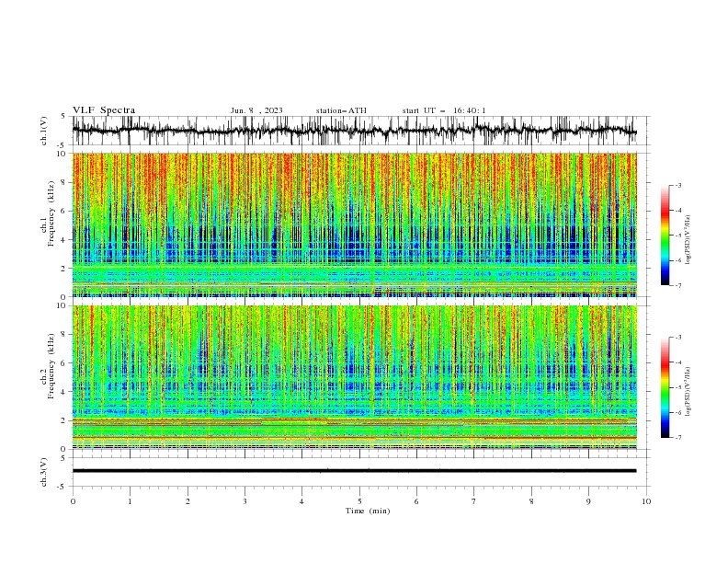The image size is (728, 563).
Task: Click the "-5" tick on upper colorbar
Action: click(x=677, y=236)
